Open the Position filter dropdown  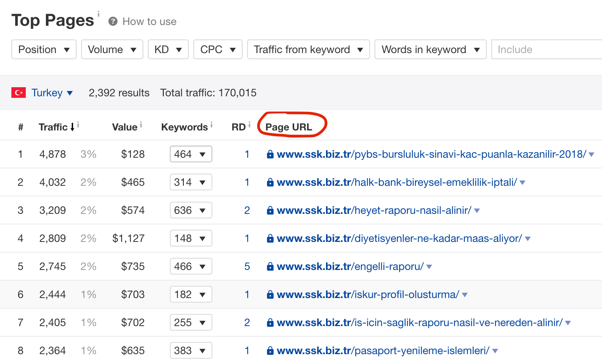pos(44,49)
